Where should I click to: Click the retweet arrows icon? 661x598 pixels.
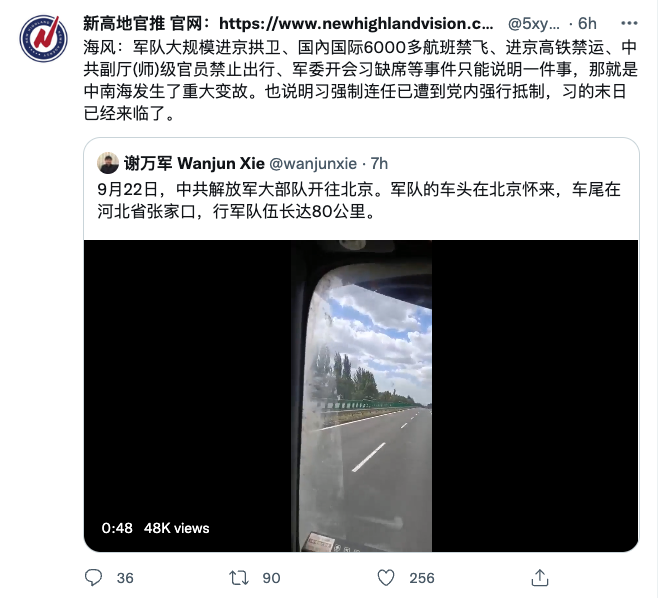point(239,577)
